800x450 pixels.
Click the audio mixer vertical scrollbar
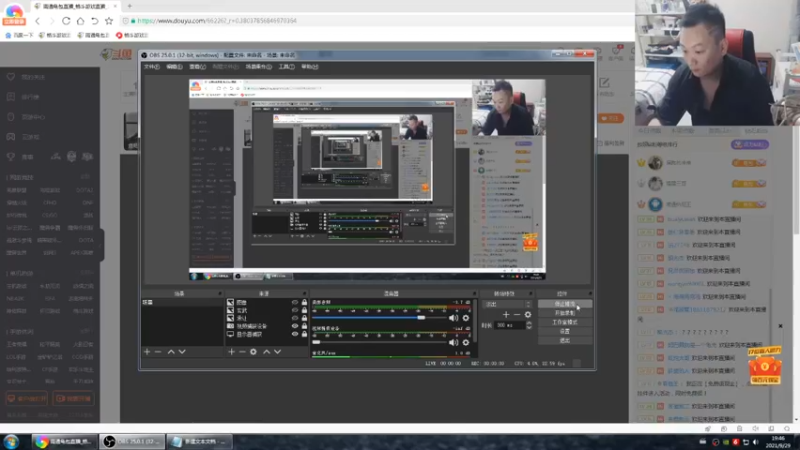point(476,320)
